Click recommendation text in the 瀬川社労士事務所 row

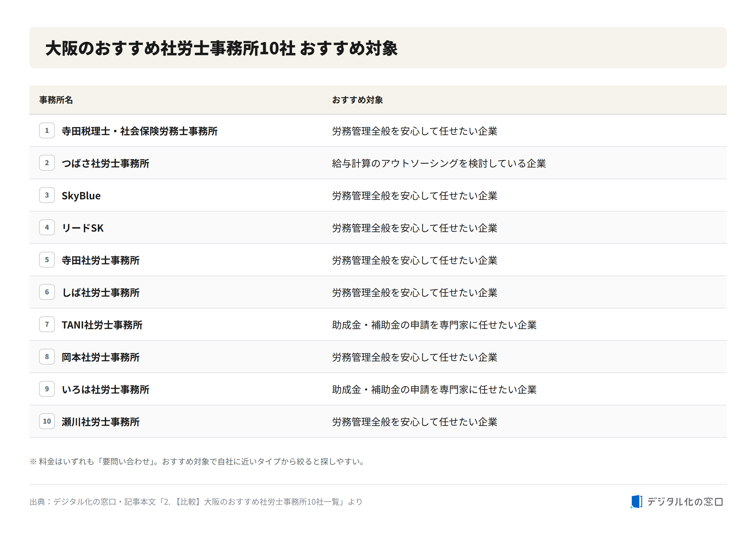pos(415,422)
